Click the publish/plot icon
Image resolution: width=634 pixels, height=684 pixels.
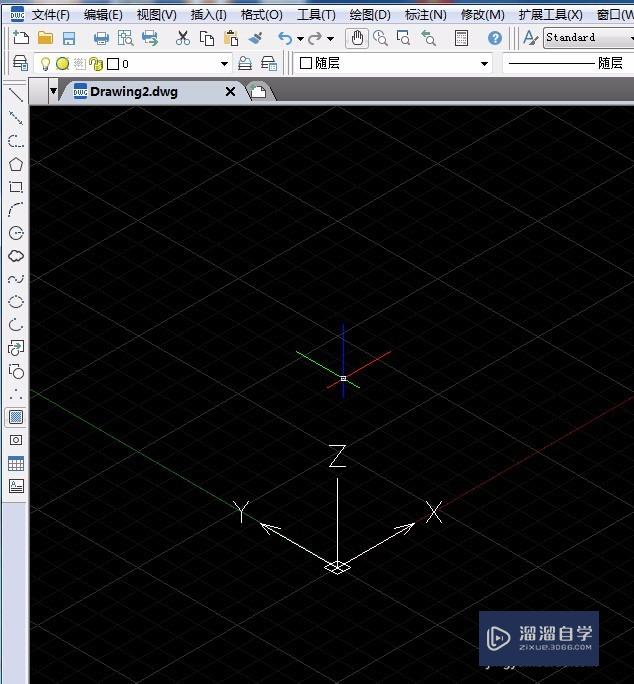[150, 38]
